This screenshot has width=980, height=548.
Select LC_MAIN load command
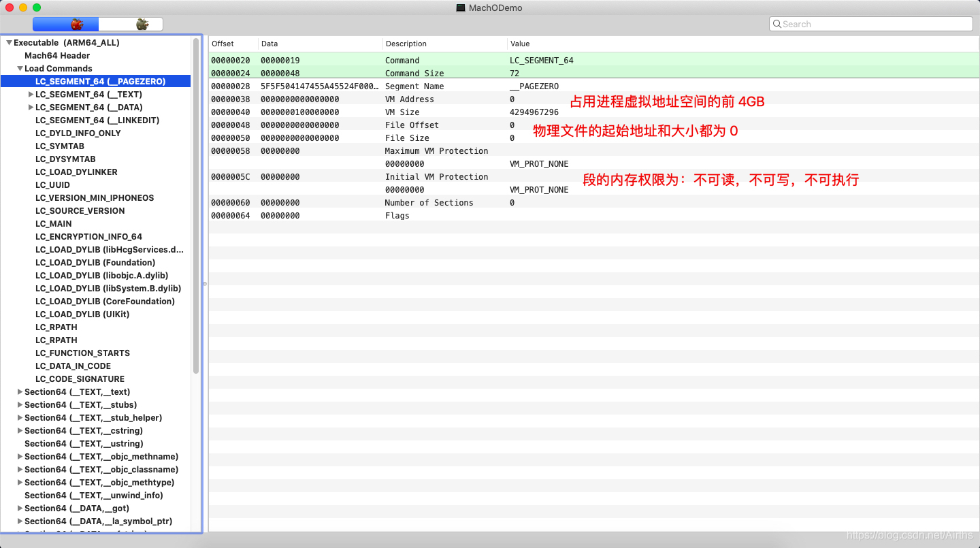pos(54,223)
